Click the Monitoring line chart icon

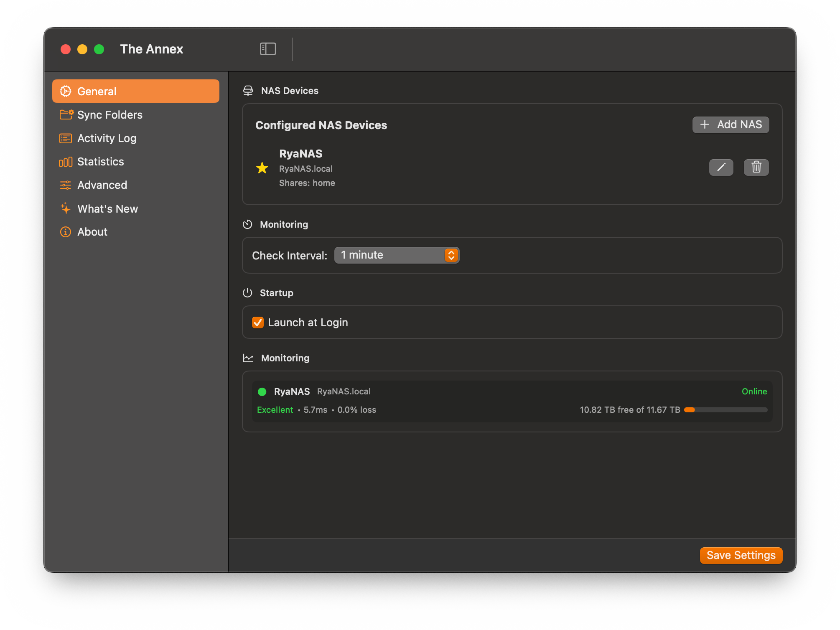248,358
